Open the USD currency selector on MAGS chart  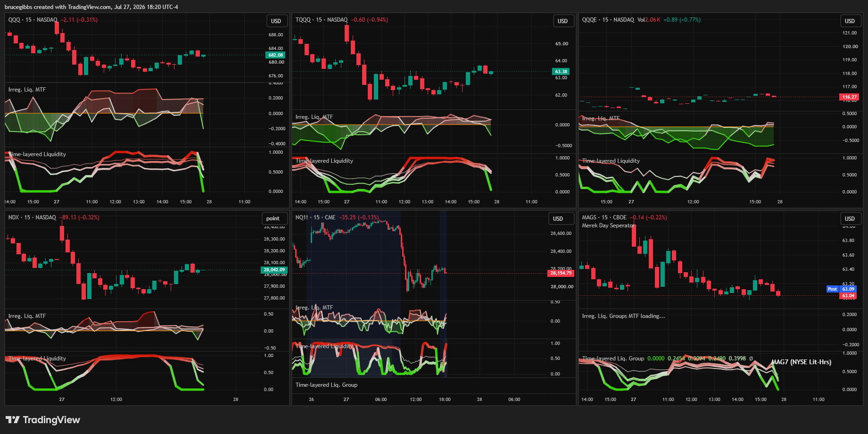coord(850,219)
